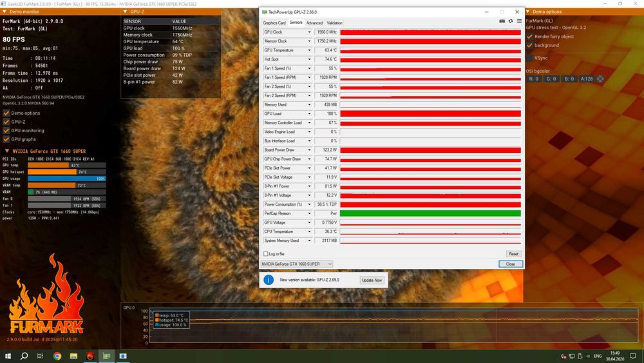
Task: Click the ENG language indicator
Action: click(x=598, y=357)
